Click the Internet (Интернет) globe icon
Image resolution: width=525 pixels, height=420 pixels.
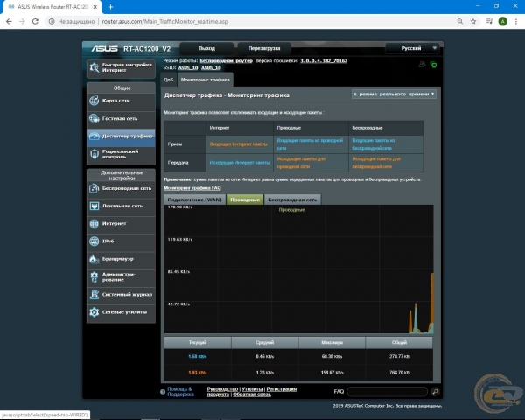(94, 223)
